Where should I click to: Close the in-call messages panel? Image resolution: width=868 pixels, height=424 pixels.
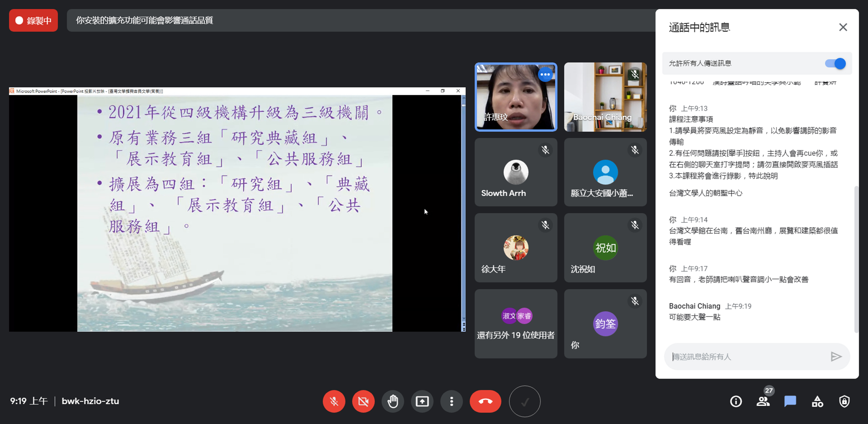coord(843,27)
